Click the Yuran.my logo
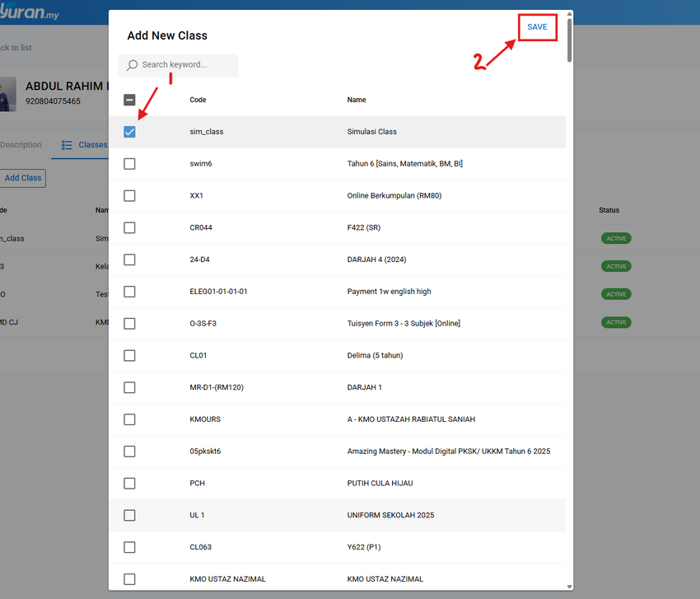This screenshot has height=599, width=700. click(x=29, y=12)
